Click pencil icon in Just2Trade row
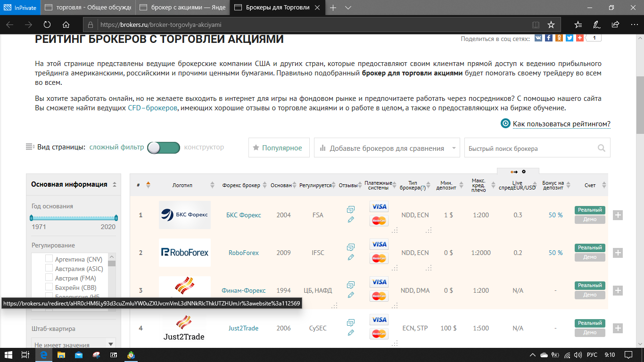Image resolution: width=644 pixels, height=362 pixels. pyautogui.click(x=350, y=333)
